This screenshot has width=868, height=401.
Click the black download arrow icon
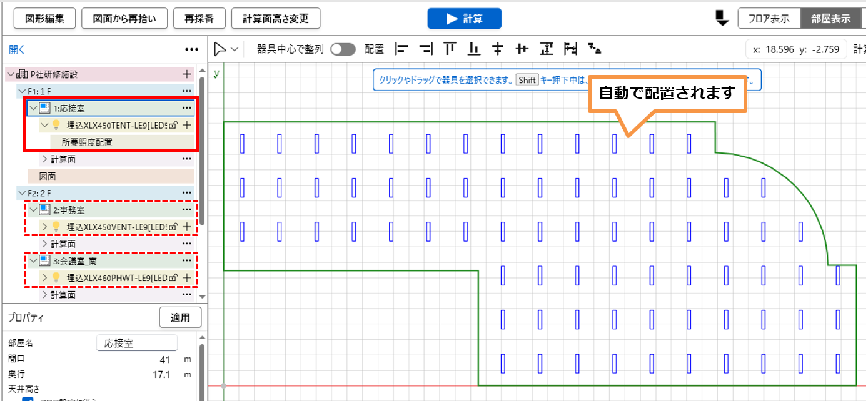[x=722, y=19]
